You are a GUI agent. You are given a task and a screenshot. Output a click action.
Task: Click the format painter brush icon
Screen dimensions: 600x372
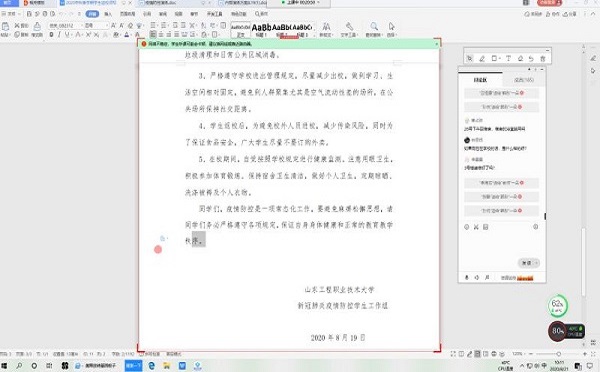click(37, 26)
